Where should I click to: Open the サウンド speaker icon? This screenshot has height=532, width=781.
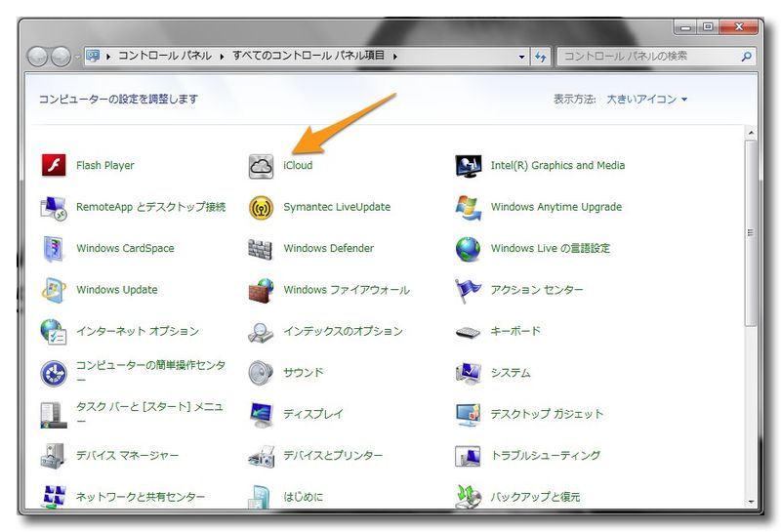coord(261,373)
